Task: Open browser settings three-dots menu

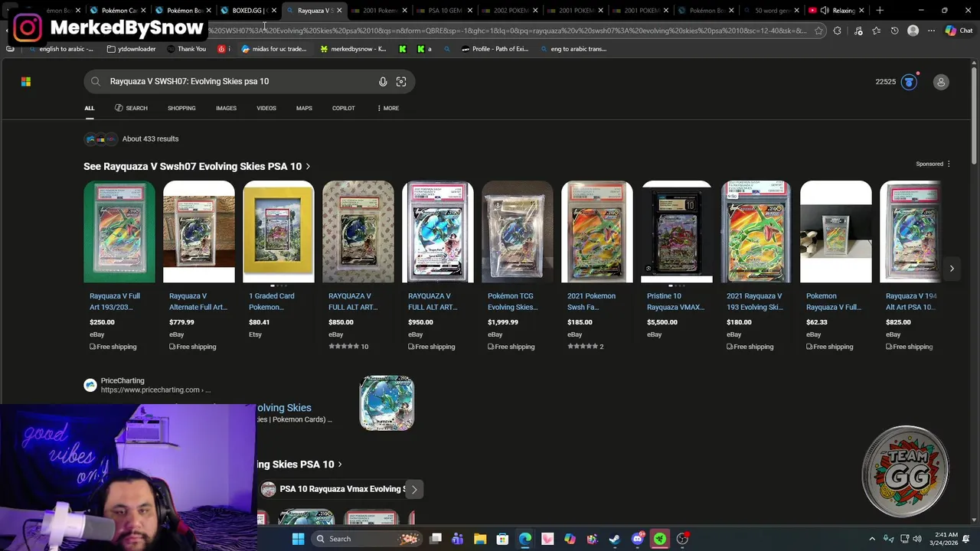Action: pyautogui.click(x=931, y=31)
